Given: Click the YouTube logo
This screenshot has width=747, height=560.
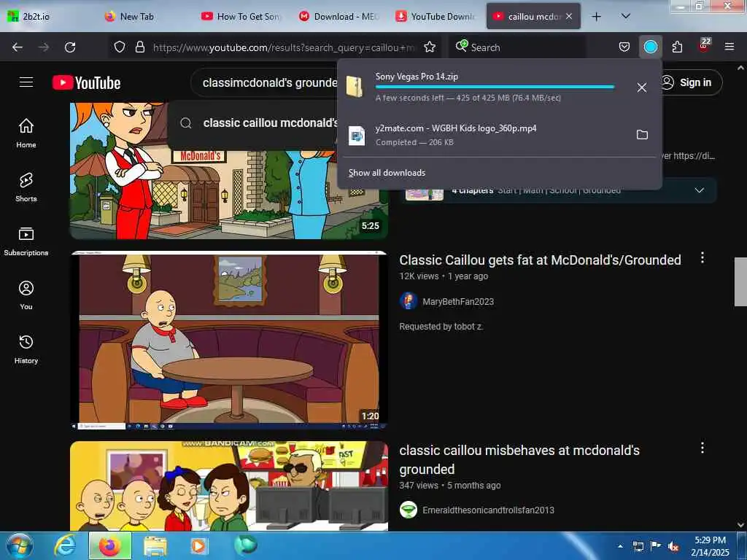Looking at the screenshot, I should click(86, 82).
